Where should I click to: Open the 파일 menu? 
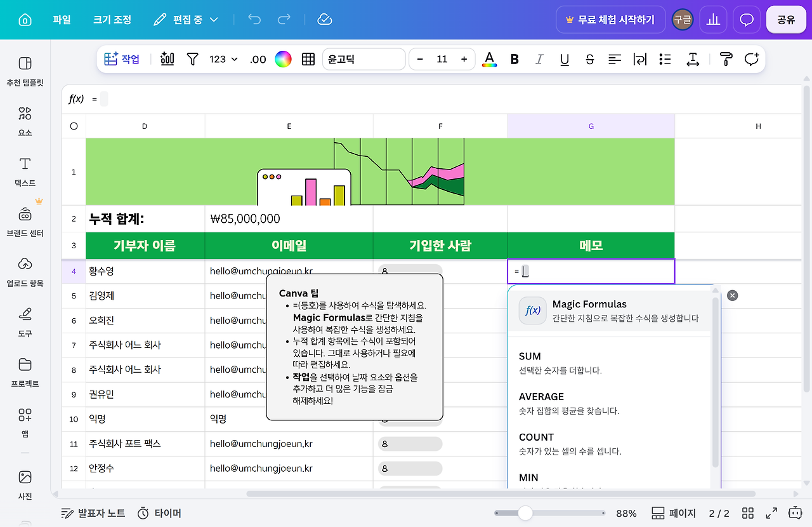(62, 20)
